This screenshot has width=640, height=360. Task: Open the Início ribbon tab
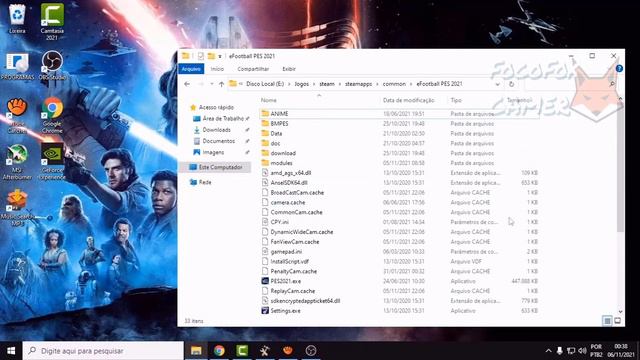217,69
